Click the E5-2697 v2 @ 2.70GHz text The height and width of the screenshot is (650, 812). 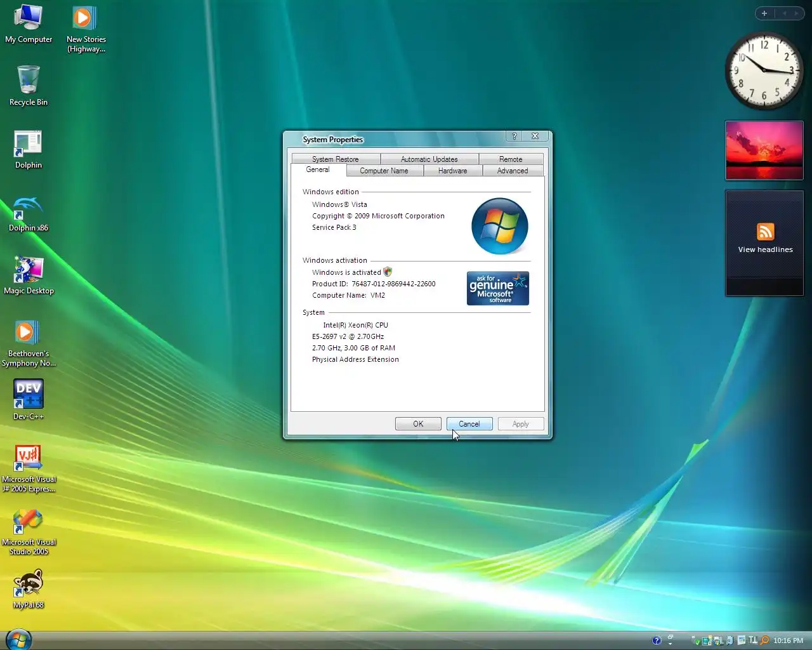pyautogui.click(x=348, y=336)
